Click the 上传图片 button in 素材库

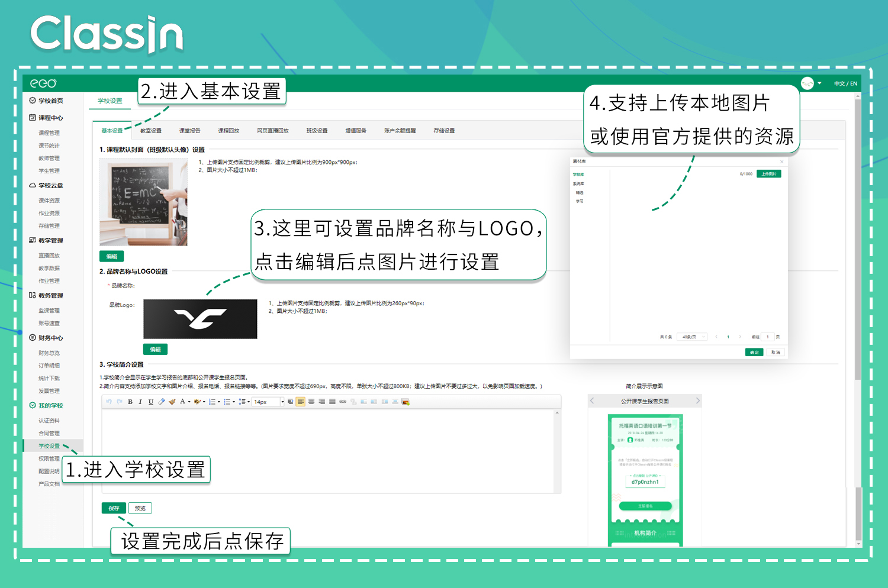769,174
